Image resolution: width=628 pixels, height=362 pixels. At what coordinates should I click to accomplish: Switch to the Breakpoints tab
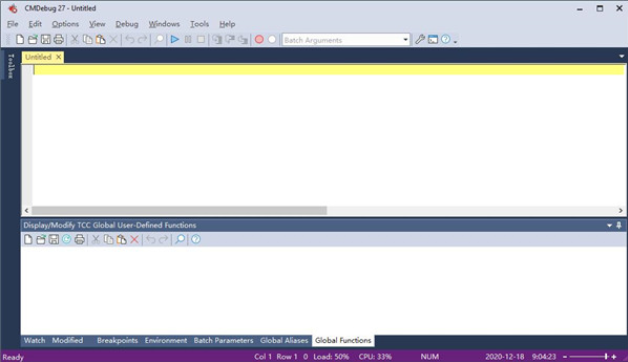[x=117, y=340]
